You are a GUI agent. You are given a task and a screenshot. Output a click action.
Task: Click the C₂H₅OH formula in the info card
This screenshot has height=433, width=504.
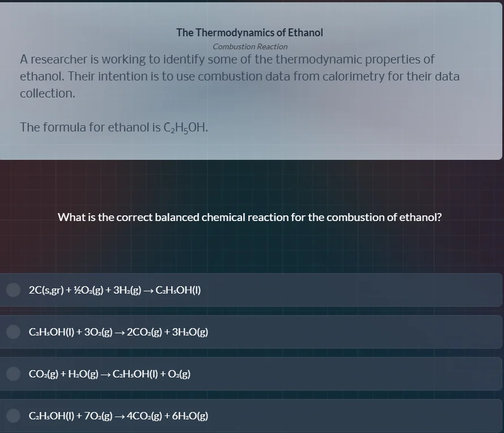[185, 127]
